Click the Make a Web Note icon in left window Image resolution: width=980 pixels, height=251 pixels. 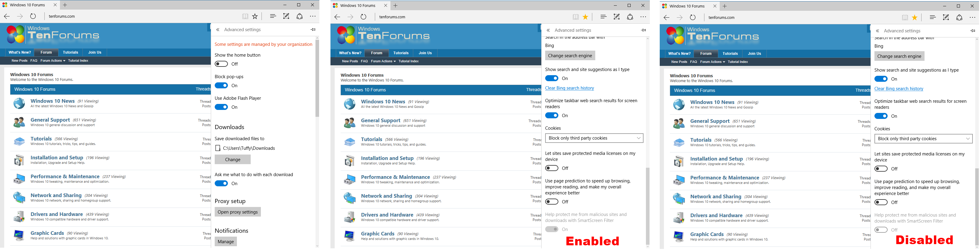(286, 16)
